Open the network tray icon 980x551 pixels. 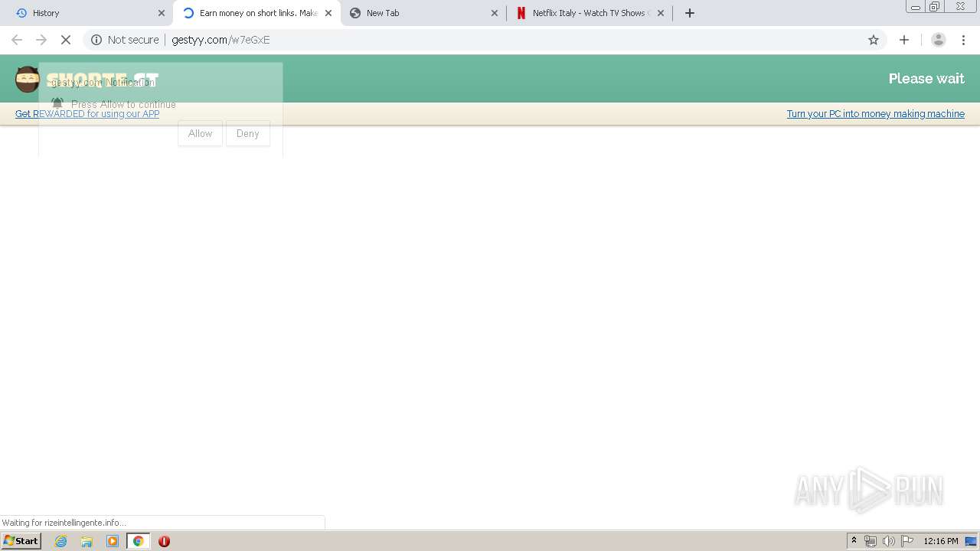tap(871, 541)
